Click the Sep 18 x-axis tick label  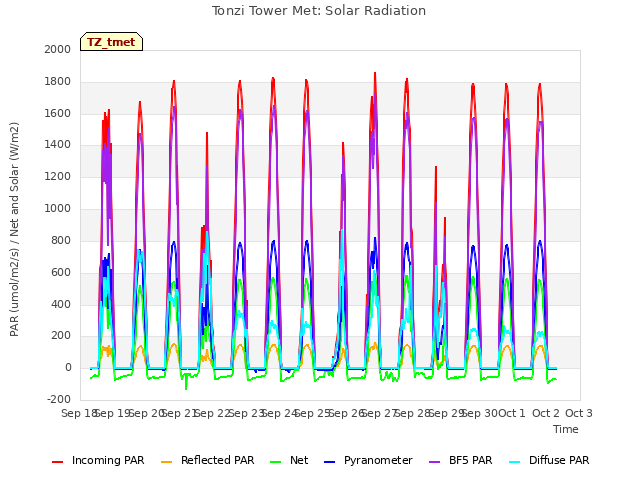tap(79, 413)
